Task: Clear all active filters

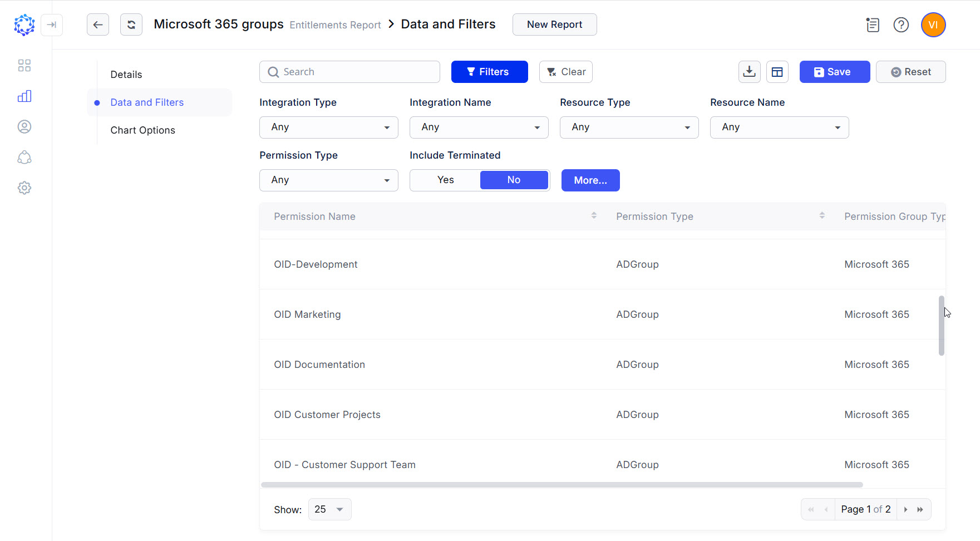Action: click(565, 71)
